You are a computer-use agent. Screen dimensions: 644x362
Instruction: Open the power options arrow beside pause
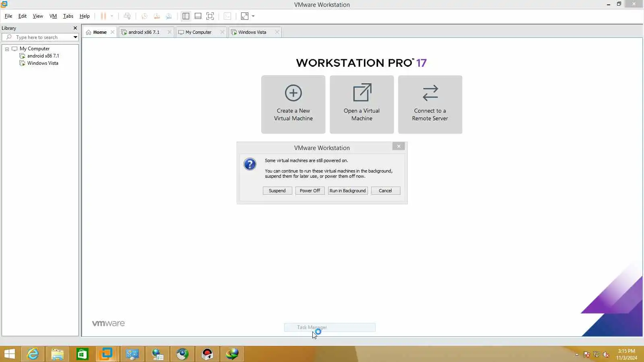(x=112, y=16)
